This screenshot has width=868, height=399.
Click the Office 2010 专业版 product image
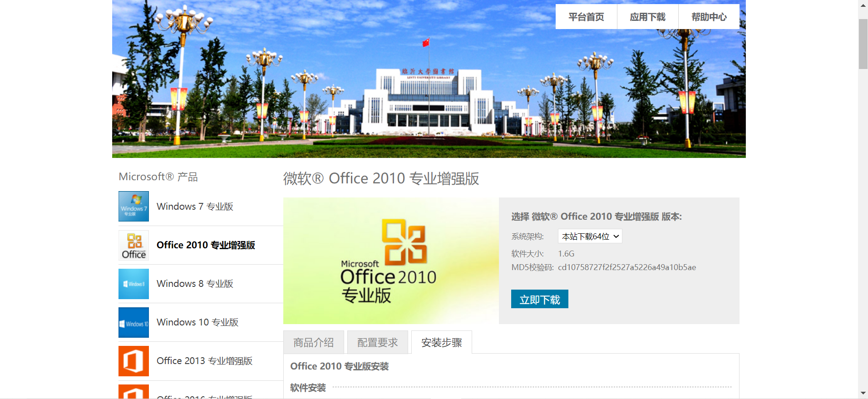(x=391, y=261)
